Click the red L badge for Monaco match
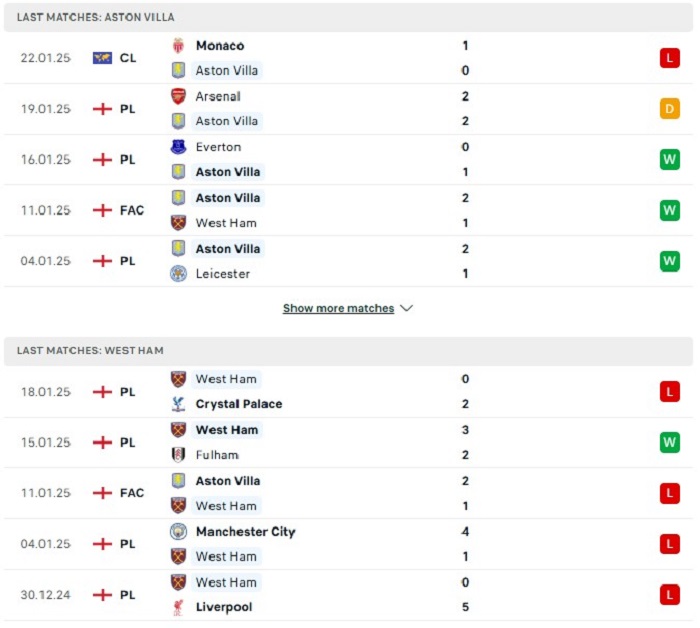700x628 pixels. click(x=670, y=58)
